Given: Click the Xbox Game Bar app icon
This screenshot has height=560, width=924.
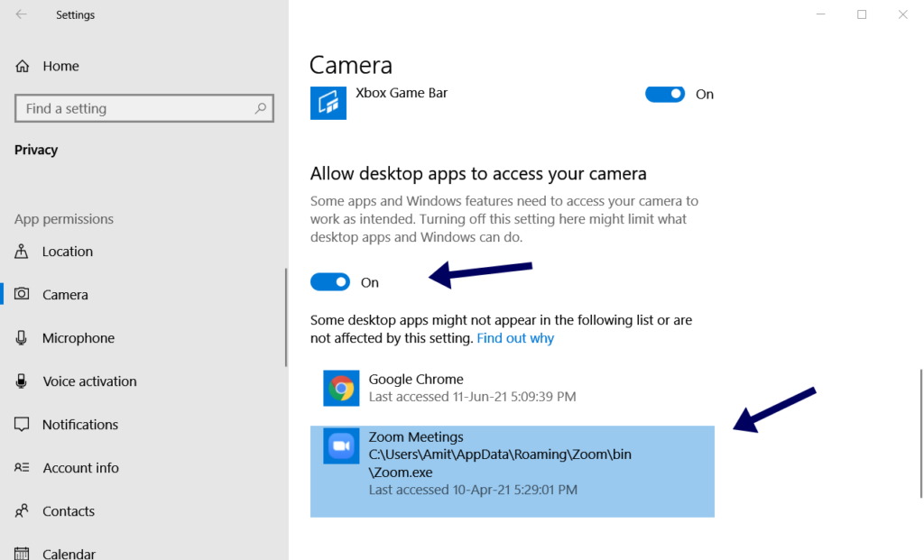Looking at the screenshot, I should (x=328, y=103).
